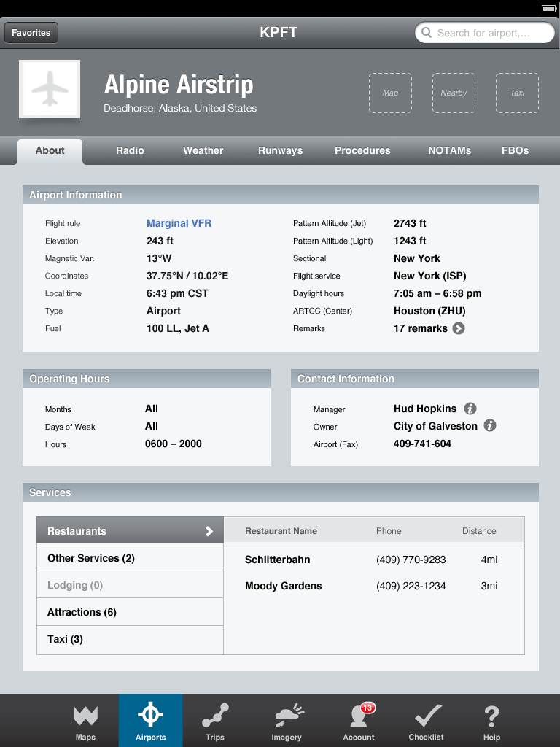Click the fax number 409-741-604
This screenshot has height=747, width=560.
coord(422,444)
